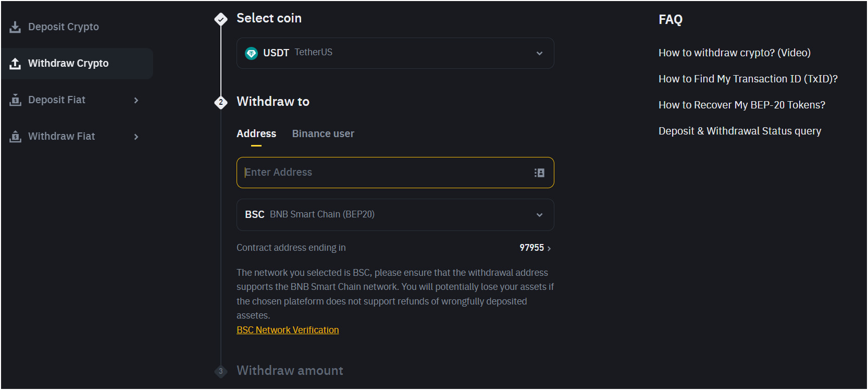Click the Withdraw Fiat sidebar icon
This screenshot has width=868, height=390.
15,137
